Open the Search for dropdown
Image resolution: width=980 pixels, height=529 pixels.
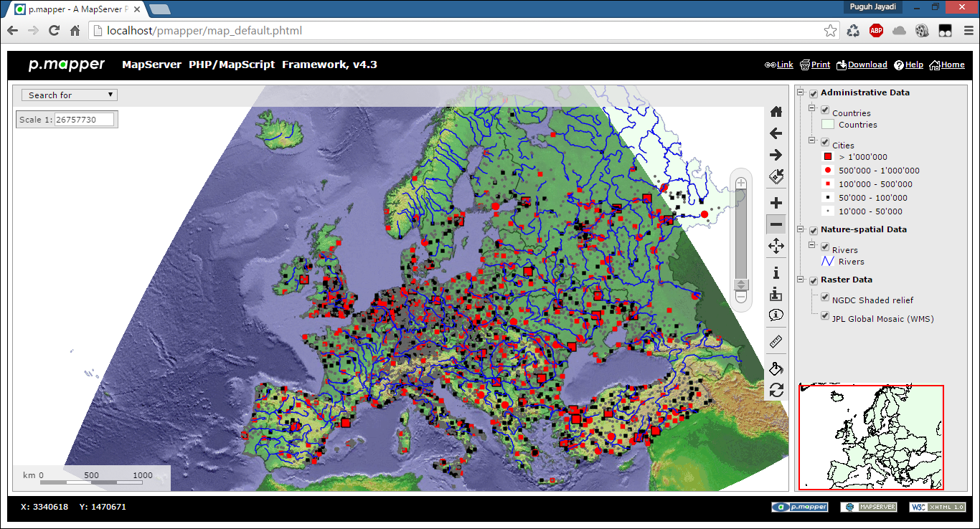click(68, 95)
